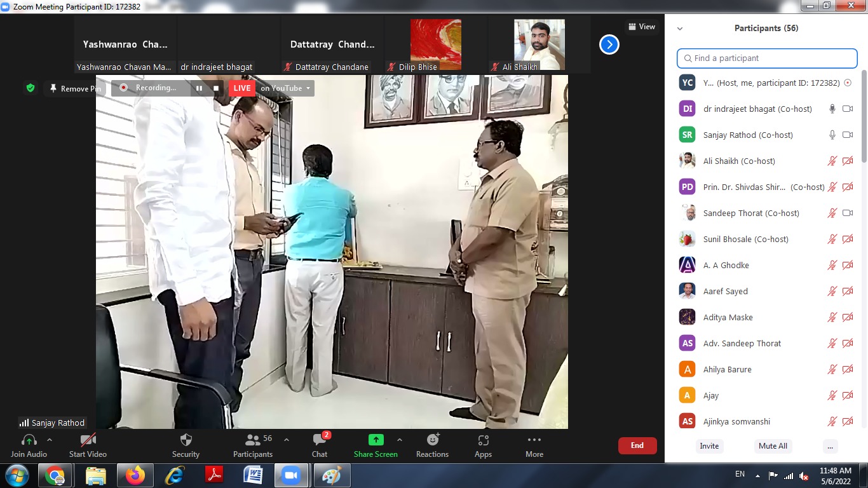
Task: Click the Windows Start button
Action: click(16, 475)
